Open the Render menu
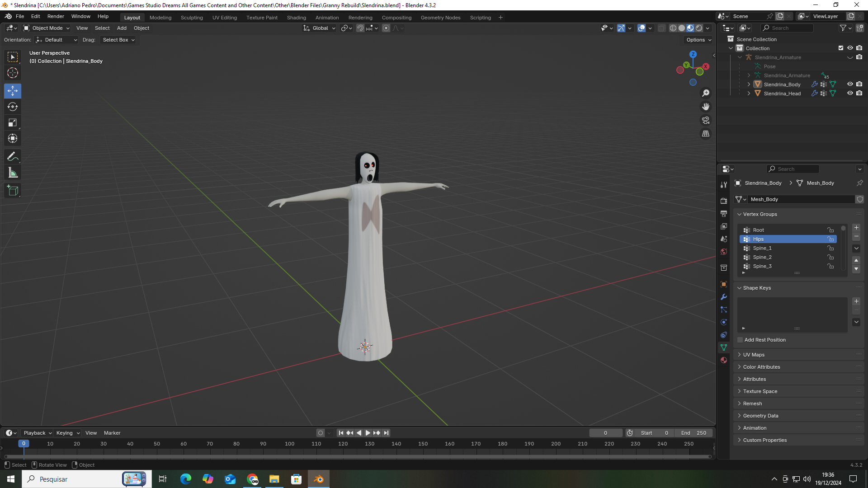The height and width of the screenshot is (488, 868). coord(55,16)
